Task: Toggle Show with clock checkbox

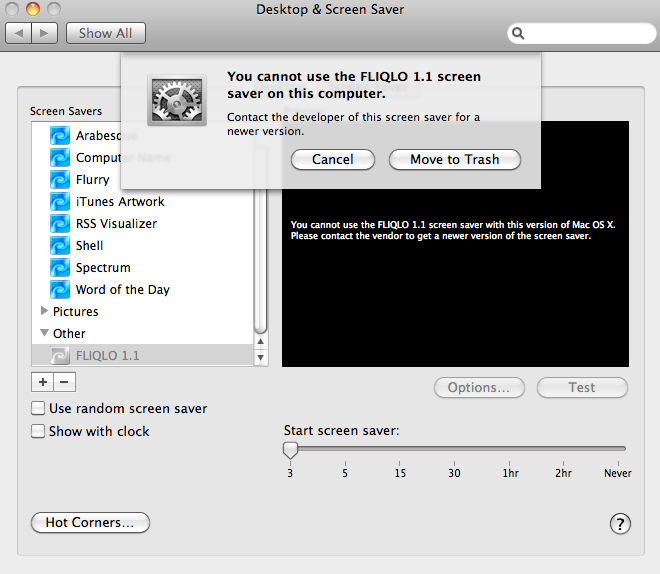Action: pos(38,431)
